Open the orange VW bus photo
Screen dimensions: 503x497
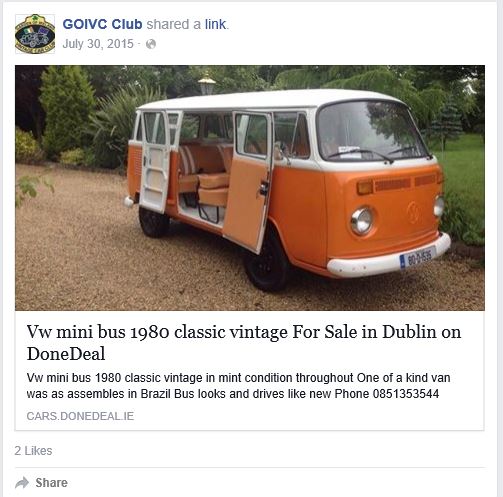click(250, 188)
